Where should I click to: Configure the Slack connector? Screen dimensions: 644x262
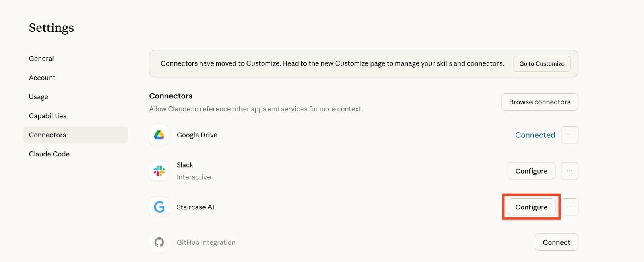click(x=531, y=170)
